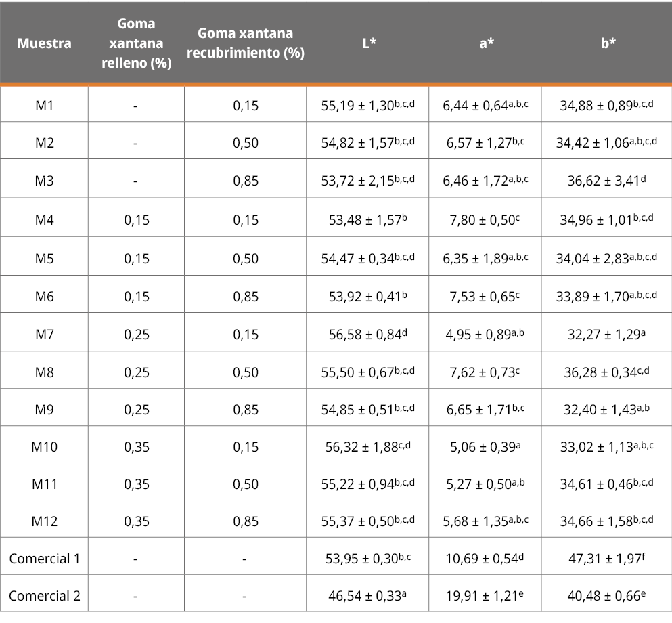Click the M12 sample cell
Viewport: 672px width, 623px height.
click(x=45, y=521)
